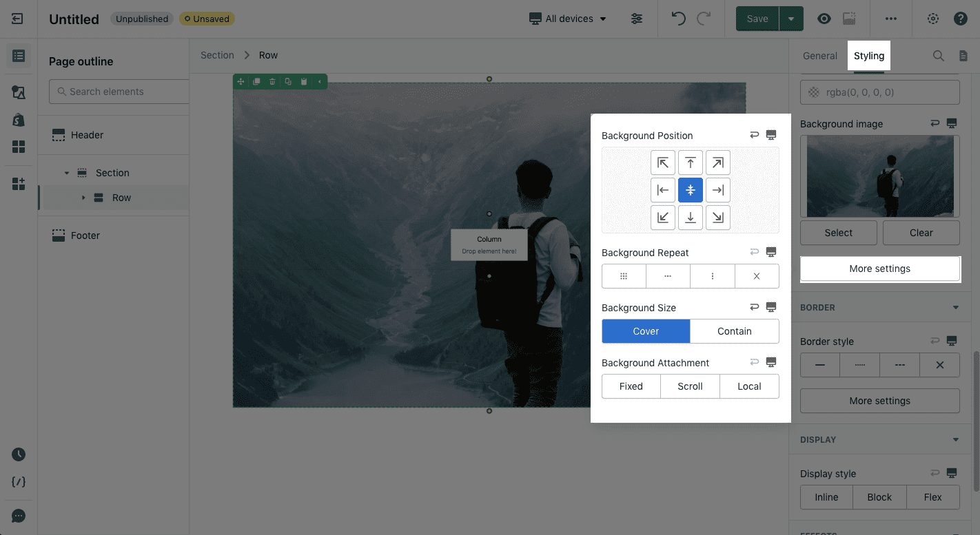Clear the background image
980x535 pixels.
[x=921, y=233]
